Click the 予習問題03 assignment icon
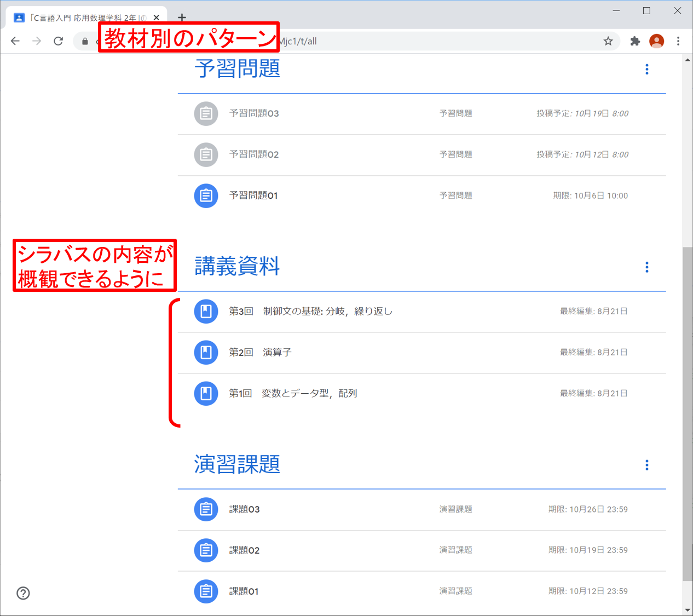This screenshot has height=616, width=693. [206, 113]
